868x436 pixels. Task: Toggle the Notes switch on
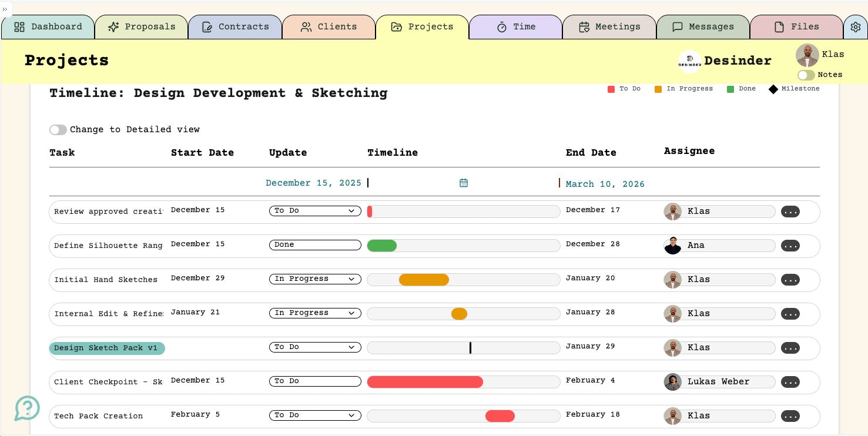point(806,75)
